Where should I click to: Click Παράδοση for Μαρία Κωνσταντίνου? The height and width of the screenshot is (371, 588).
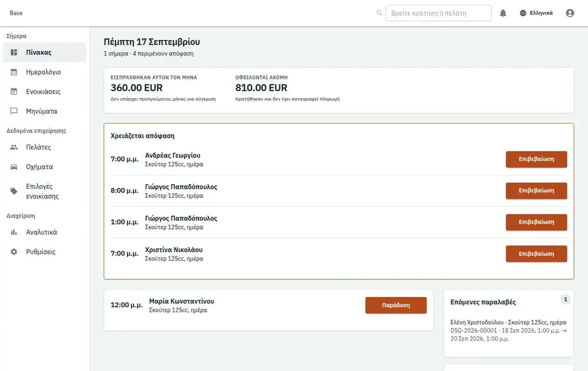click(x=396, y=305)
